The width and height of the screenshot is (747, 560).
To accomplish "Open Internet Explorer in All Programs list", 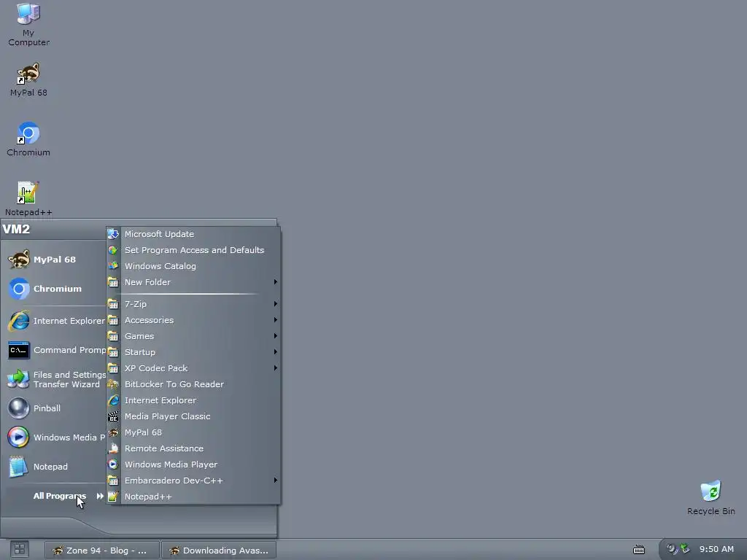I will [193, 400].
